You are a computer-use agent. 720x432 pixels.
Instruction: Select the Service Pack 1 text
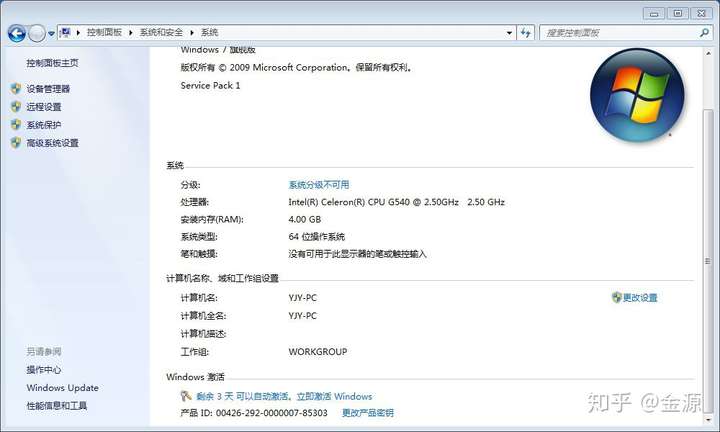pyautogui.click(x=210, y=86)
